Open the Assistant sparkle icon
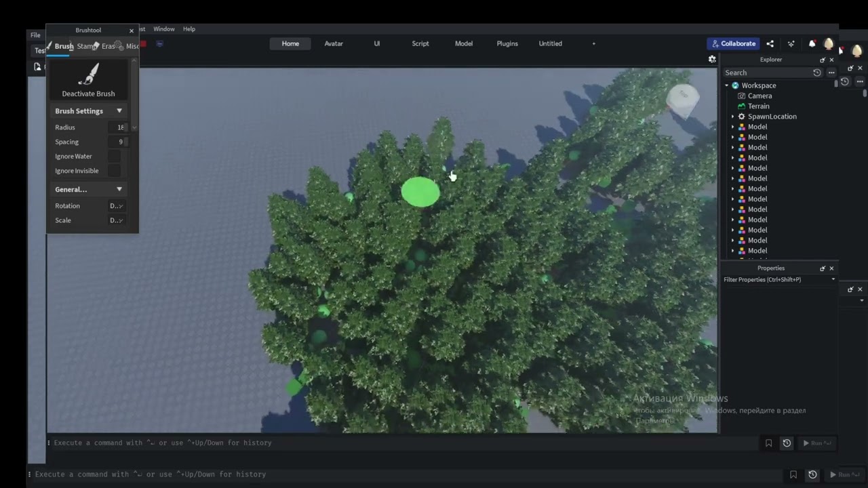868x488 pixels. (791, 43)
